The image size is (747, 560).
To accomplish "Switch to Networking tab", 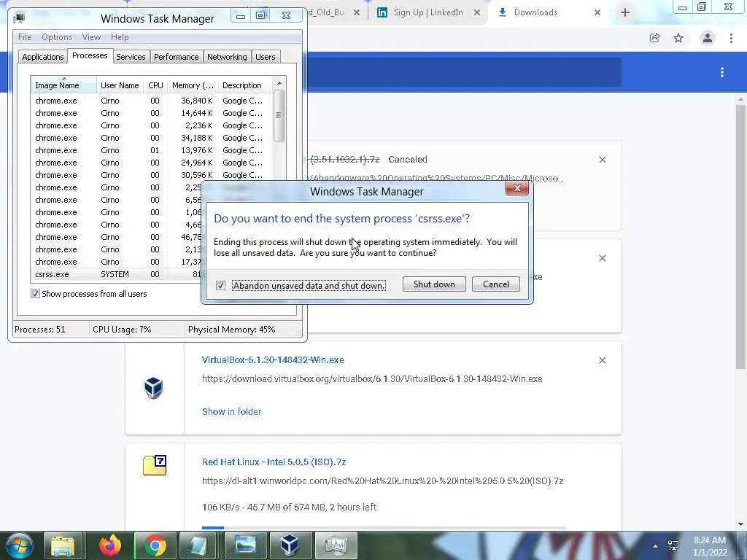I will pyautogui.click(x=228, y=57).
